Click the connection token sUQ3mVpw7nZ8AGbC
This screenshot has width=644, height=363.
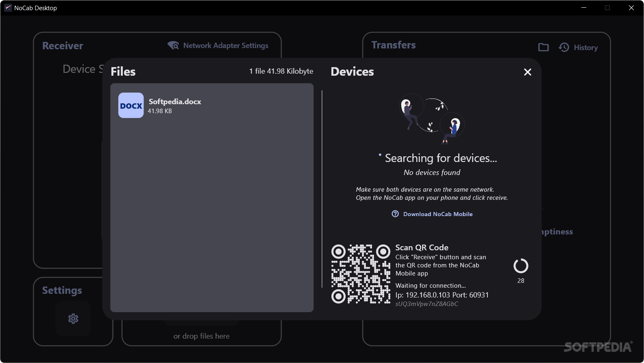click(427, 304)
